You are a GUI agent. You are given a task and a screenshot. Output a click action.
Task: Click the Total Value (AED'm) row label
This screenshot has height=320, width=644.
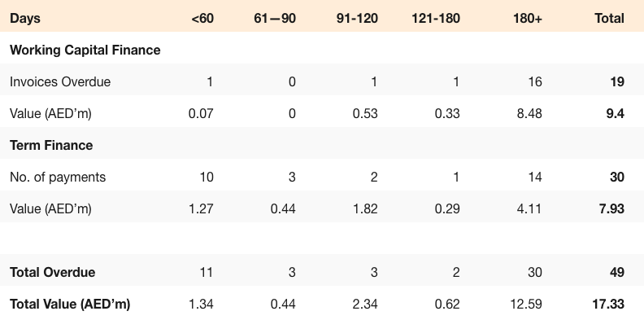click(x=70, y=305)
